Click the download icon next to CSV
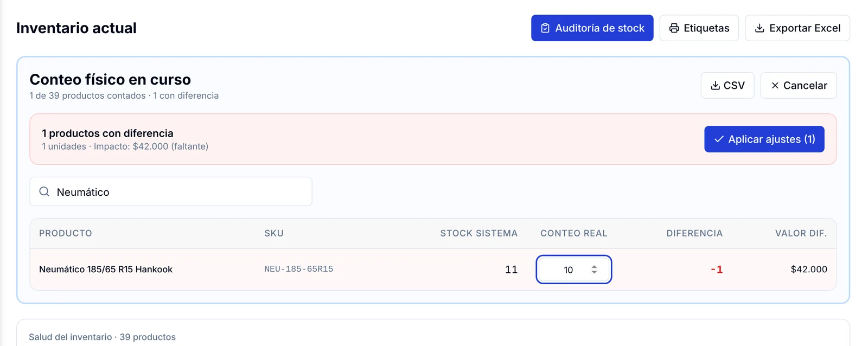 [715, 86]
